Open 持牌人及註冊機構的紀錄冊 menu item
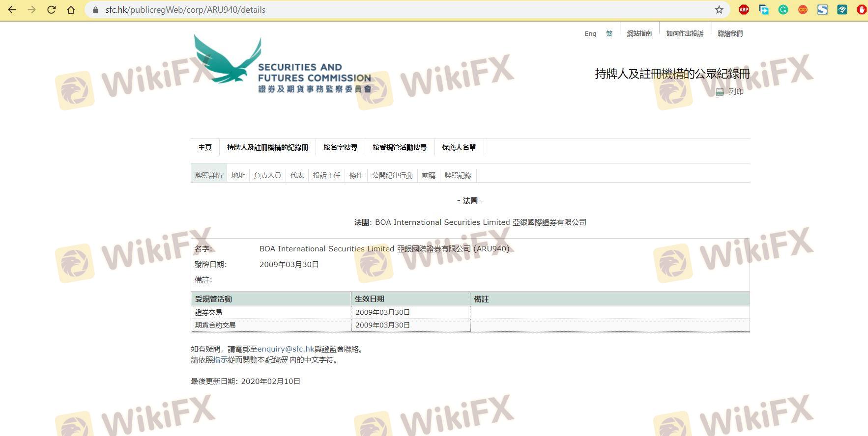Screen dimensions: 868x436 268,147
